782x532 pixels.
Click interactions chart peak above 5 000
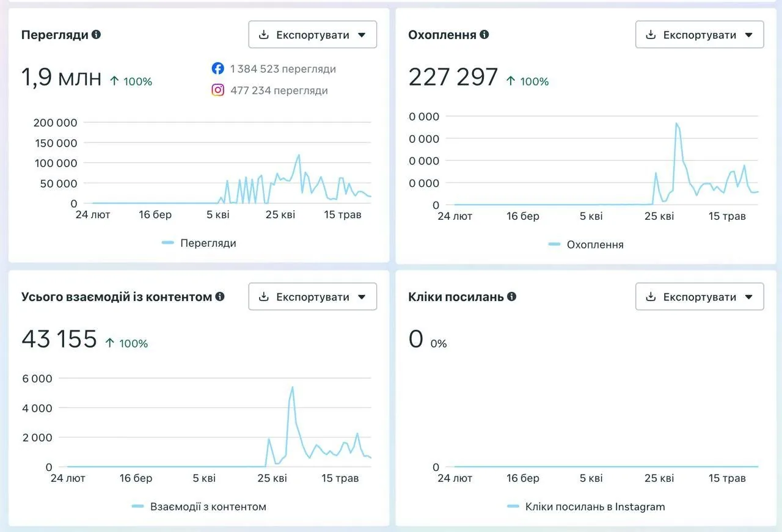293,387
